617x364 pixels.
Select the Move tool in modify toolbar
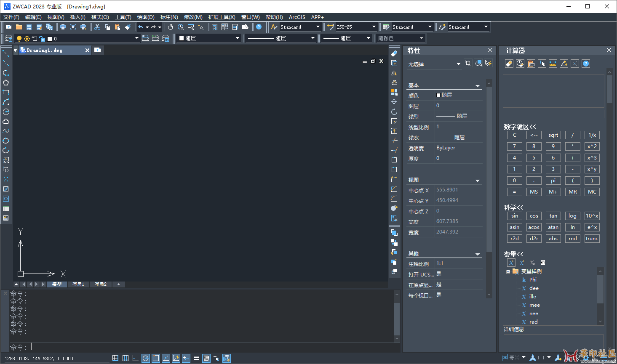pyautogui.click(x=394, y=102)
